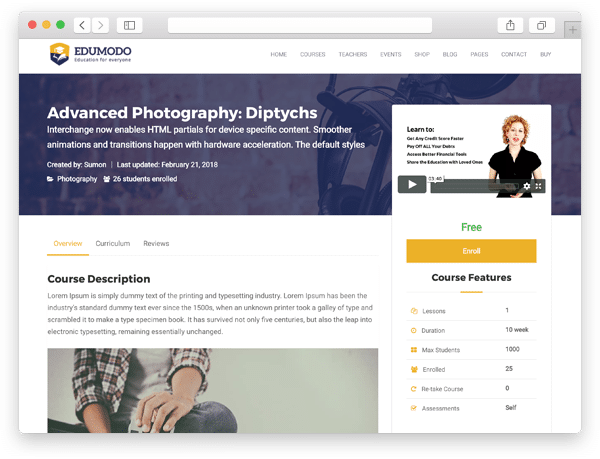This screenshot has width=600, height=459.
Task: Play the course preview video
Action: pyautogui.click(x=411, y=184)
